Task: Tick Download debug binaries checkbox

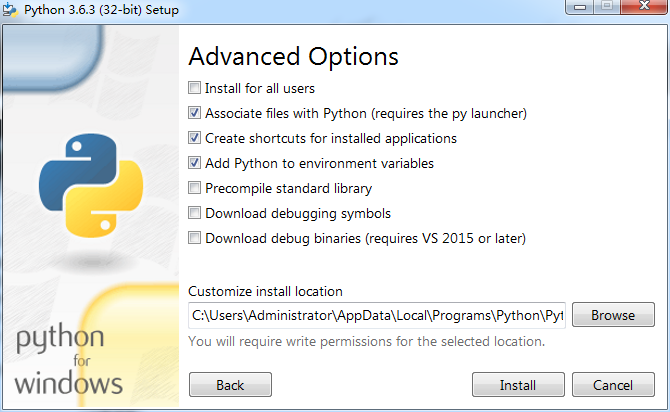Action: pyautogui.click(x=194, y=238)
